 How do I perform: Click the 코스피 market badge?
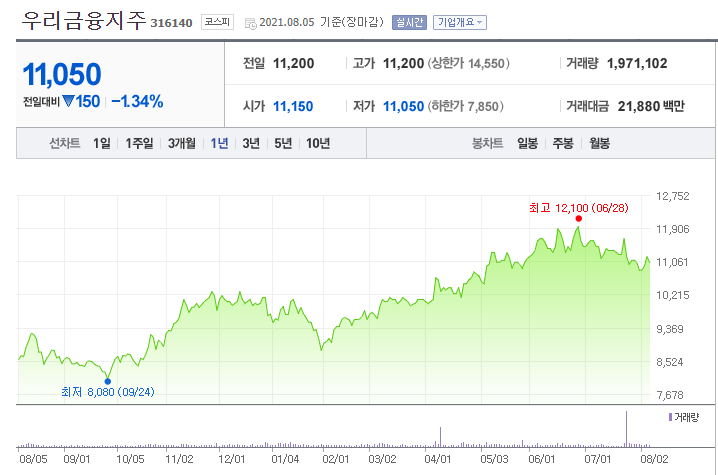pos(217,22)
